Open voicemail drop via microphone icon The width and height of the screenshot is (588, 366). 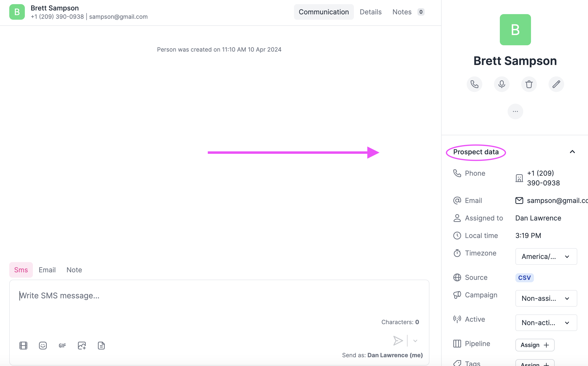click(502, 84)
